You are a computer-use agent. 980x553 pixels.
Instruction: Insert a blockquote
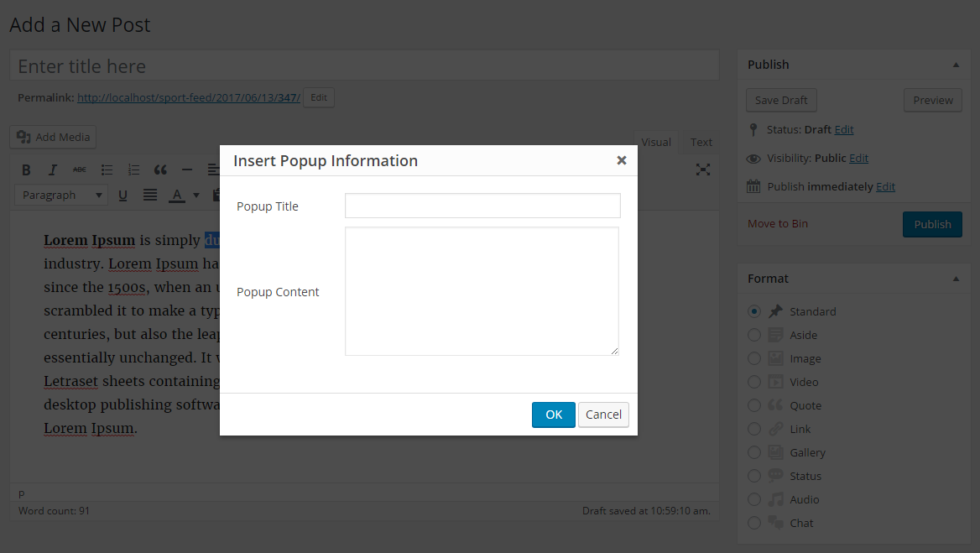point(160,170)
